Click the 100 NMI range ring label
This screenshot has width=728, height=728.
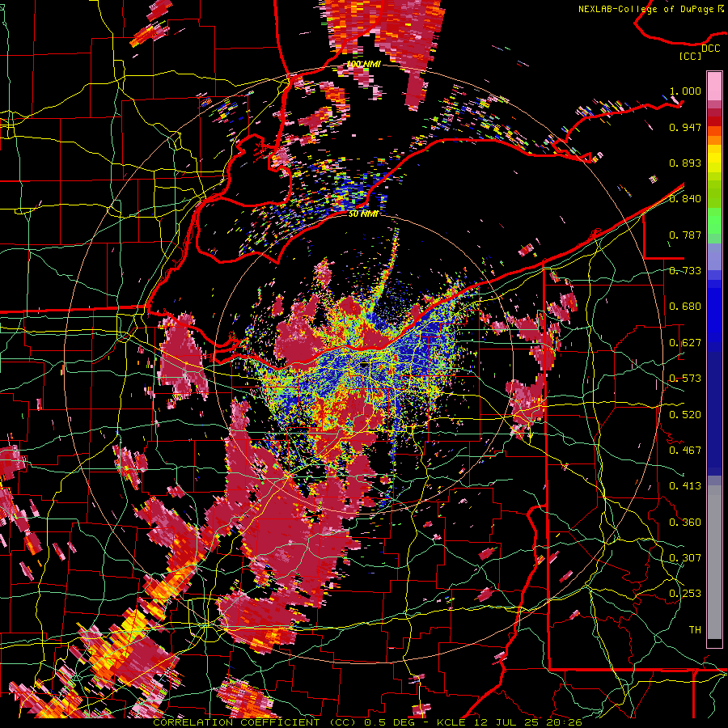[x=363, y=64]
